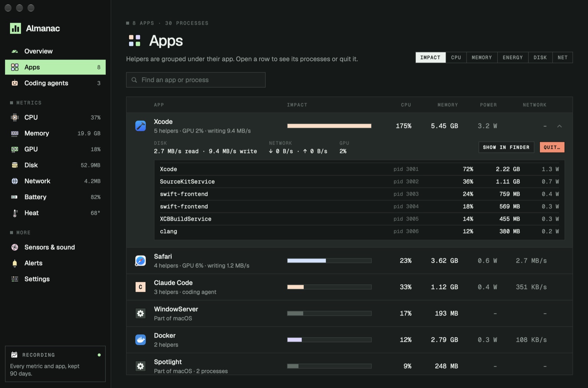Expand the WindowServer row
Screen dimensions: 588x388
coord(349,313)
